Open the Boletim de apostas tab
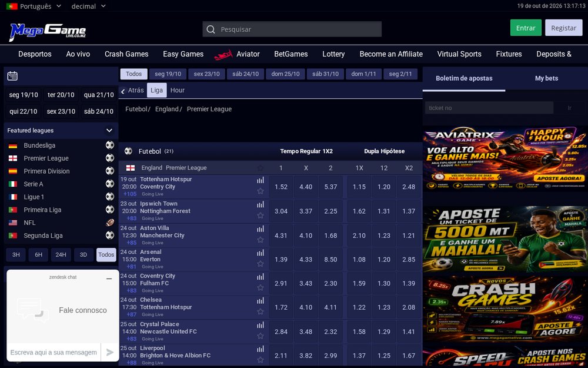The height and width of the screenshot is (368, 588). 464,78
